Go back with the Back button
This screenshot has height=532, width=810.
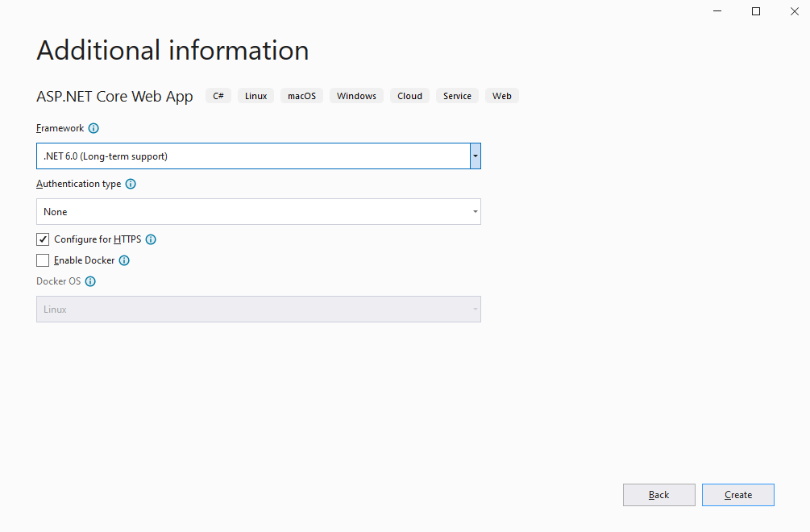point(658,495)
